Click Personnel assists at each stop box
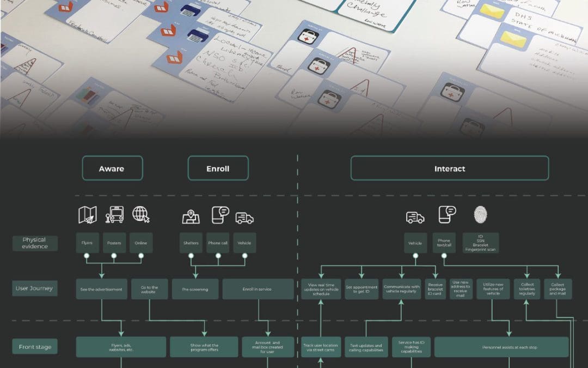This screenshot has width=588, height=368. coord(501,347)
